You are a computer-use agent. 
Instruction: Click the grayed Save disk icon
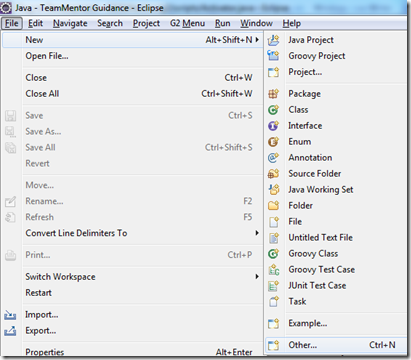tap(10, 116)
